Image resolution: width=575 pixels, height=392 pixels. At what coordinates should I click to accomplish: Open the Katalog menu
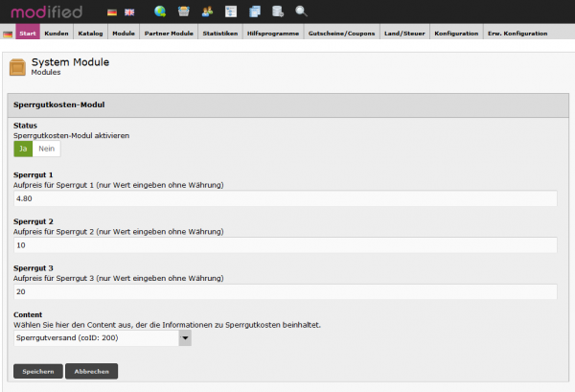coord(90,34)
